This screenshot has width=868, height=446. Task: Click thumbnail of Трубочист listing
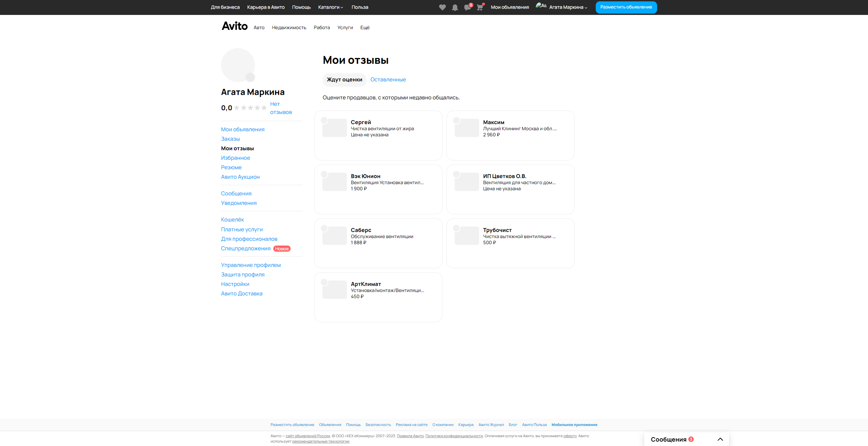467,236
